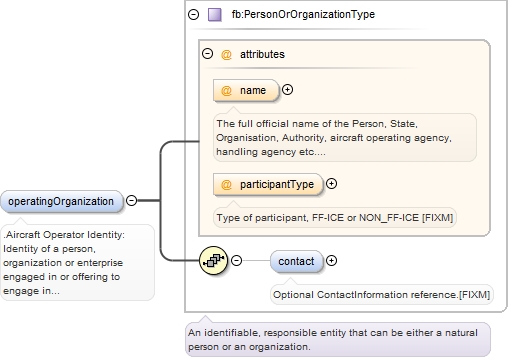The image size is (509, 360).
Task: Click the fb:PersonOrOrganizationType title text
Action: 303,14
